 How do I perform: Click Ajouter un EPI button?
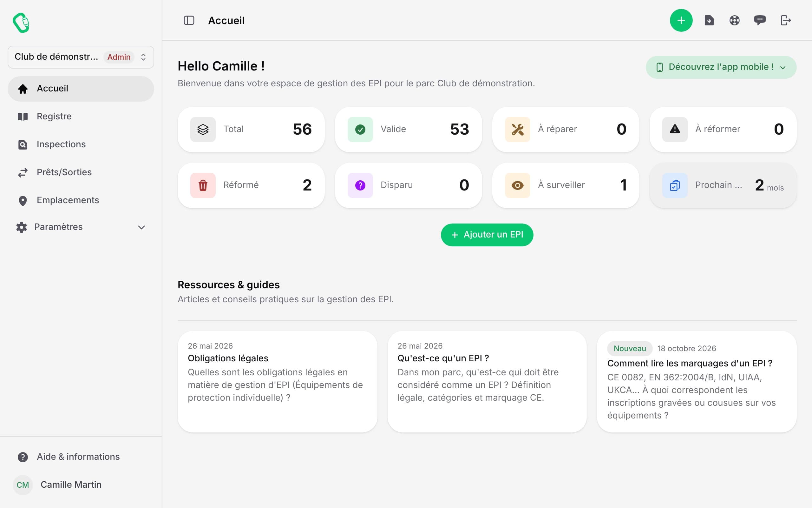[x=487, y=235]
